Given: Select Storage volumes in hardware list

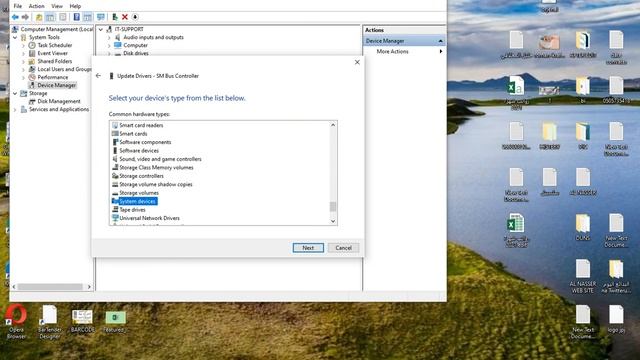Looking at the screenshot, I should click(x=139, y=193).
